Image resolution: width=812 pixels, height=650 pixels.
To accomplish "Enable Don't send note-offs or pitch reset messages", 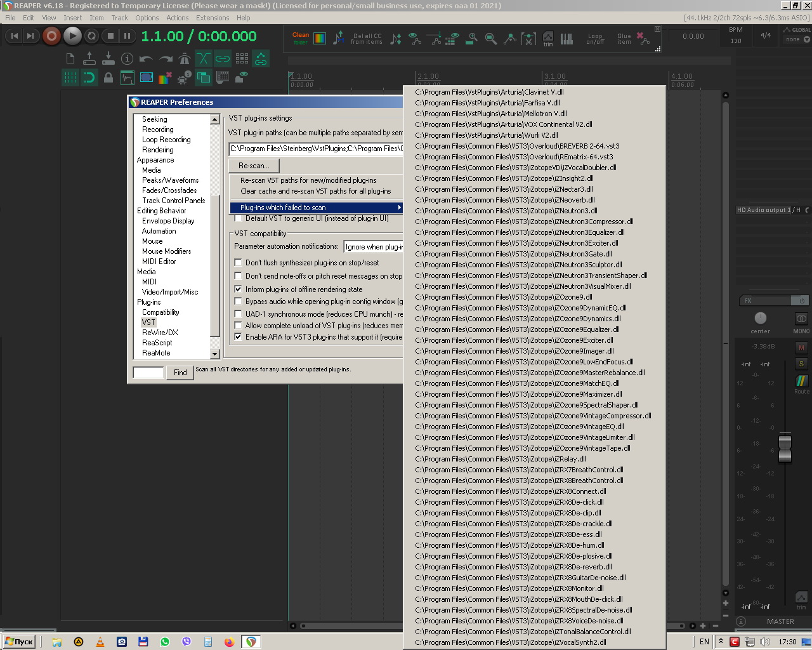I will pos(239,276).
